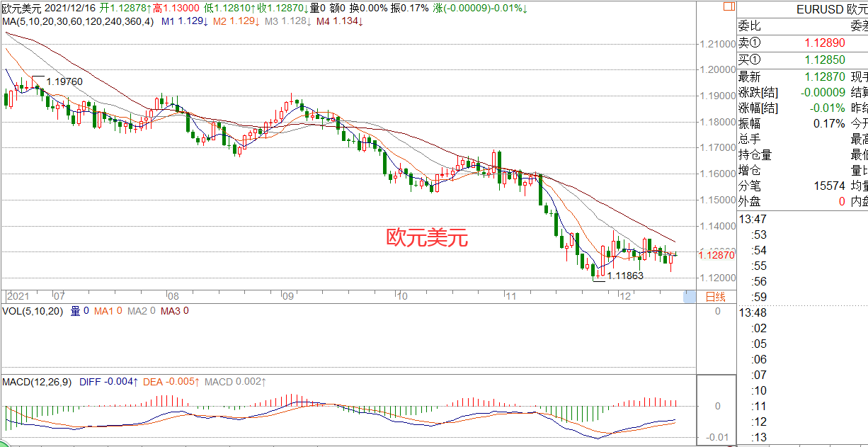The width and height of the screenshot is (868, 447).
Task: Click the MA3 0 volume label
Action: [174, 311]
